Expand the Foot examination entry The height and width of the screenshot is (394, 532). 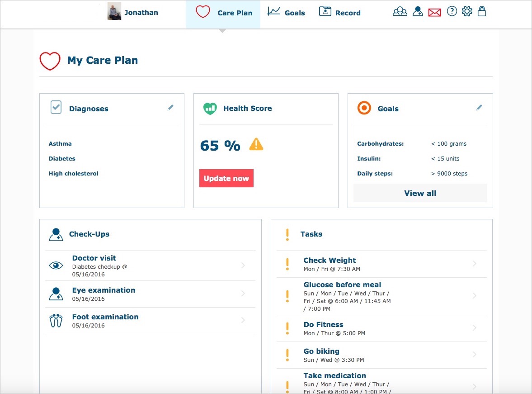[x=243, y=320]
